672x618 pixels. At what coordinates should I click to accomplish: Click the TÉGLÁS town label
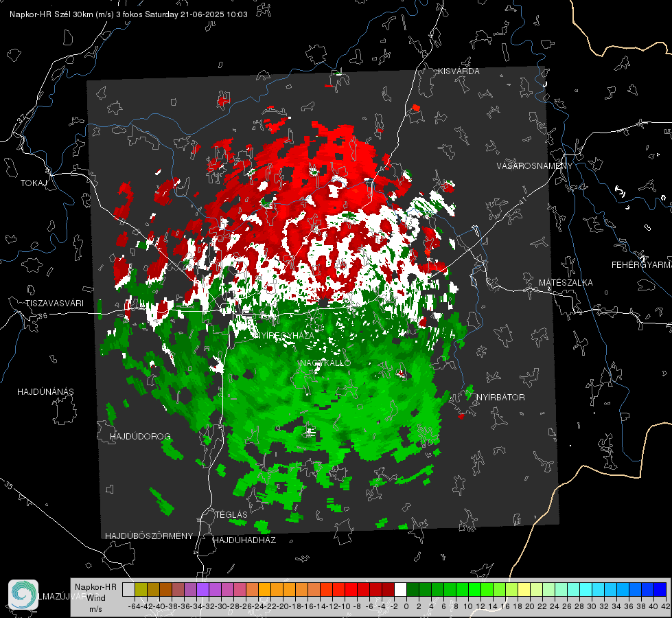(x=231, y=514)
